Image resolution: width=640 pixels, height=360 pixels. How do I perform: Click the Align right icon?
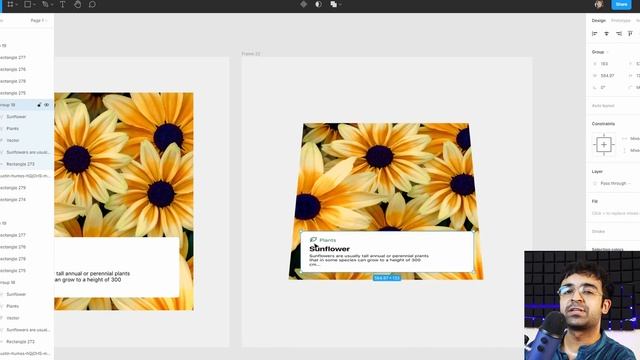click(619, 34)
